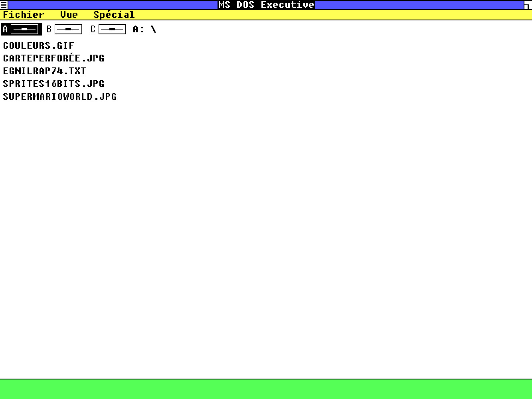Click the backslash root directory in path
532x399 pixels.
(x=154, y=30)
